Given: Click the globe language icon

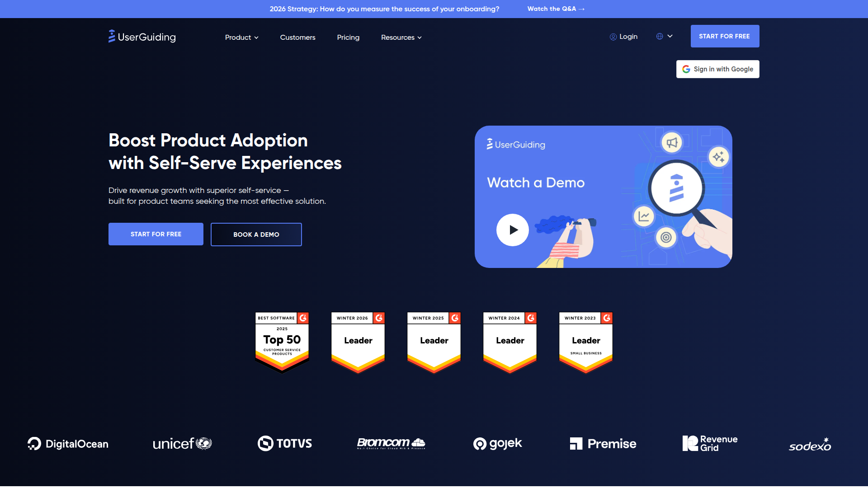Looking at the screenshot, I should (x=660, y=37).
